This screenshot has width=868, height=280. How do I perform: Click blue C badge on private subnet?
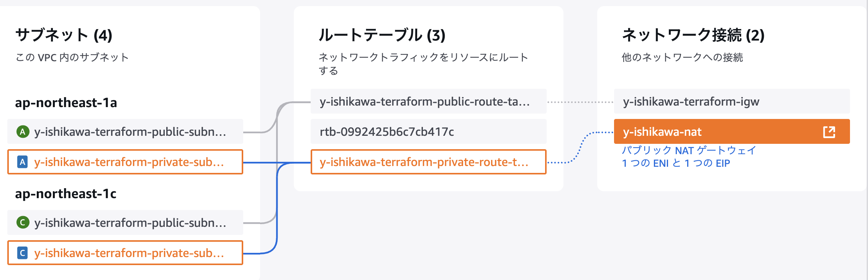tap(23, 253)
